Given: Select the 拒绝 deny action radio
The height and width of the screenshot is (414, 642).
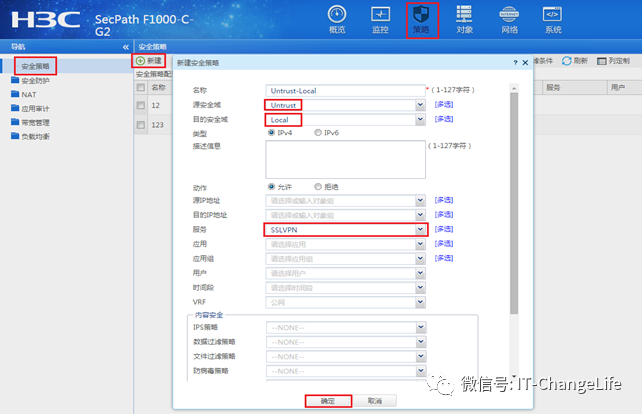Looking at the screenshot, I should click(318, 187).
